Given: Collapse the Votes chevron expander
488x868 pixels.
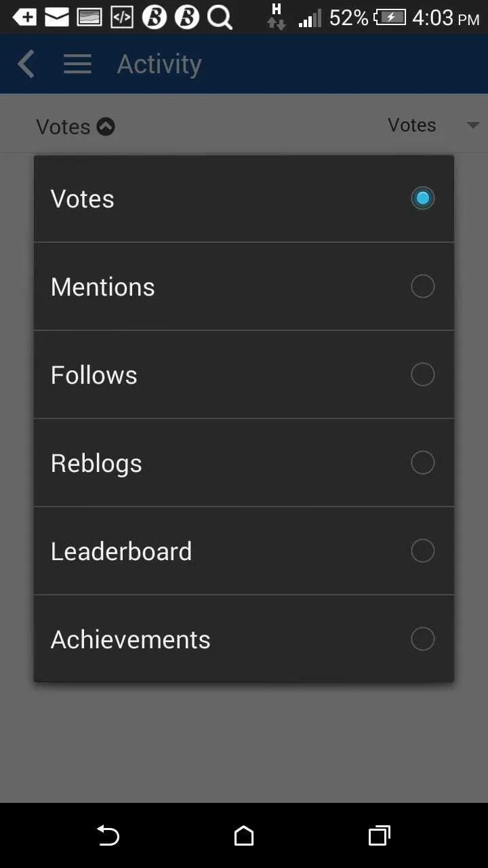Looking at the screenshot, I should coord(106,126).
